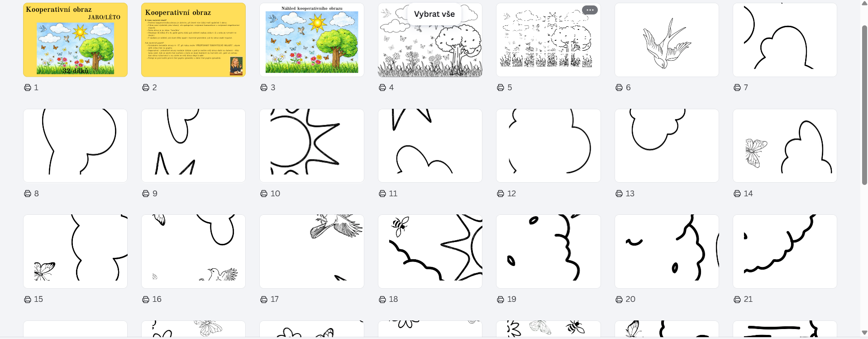Select the butterfly page 14 thumbnail
This screenshot has height=339, width=868.
click(x=785, y=145)
